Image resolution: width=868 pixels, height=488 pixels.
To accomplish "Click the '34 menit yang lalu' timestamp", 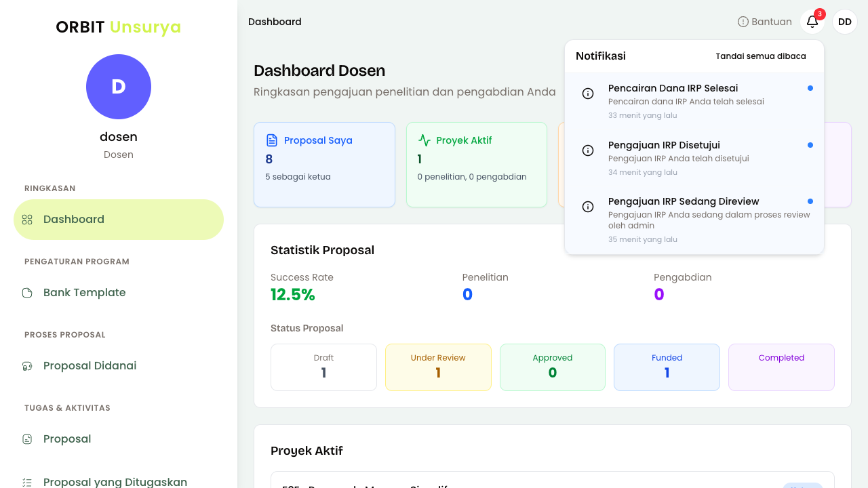I will [643, 172].
